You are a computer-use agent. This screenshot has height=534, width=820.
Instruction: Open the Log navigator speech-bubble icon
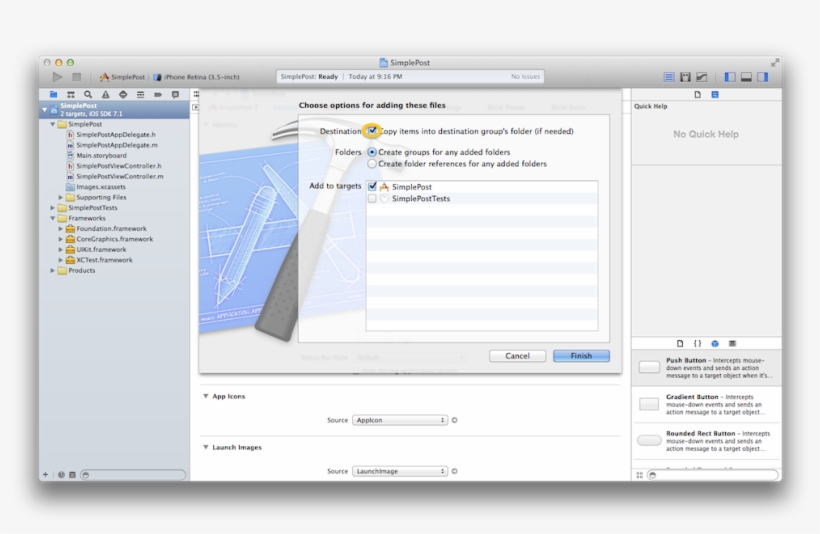[x=175, y=95]
